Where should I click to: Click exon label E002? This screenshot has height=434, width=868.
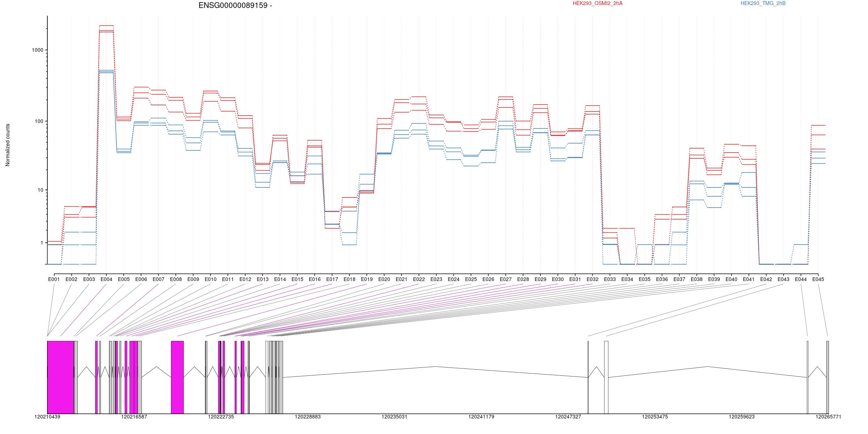(71, 279)
